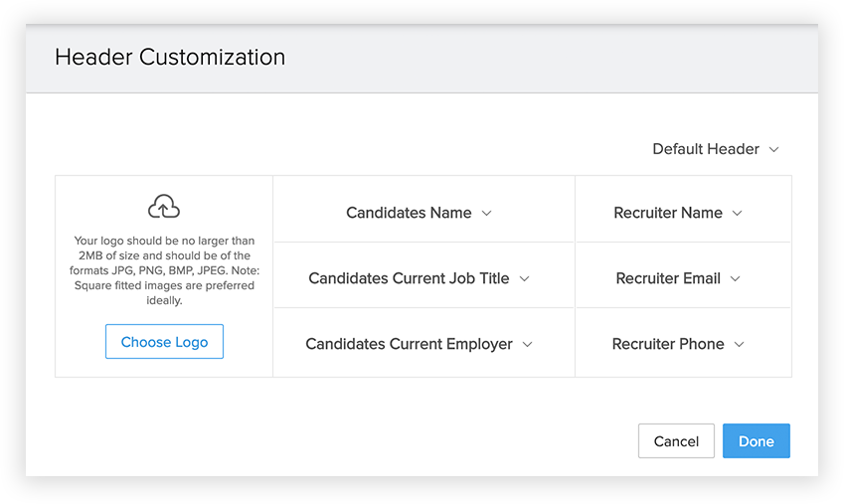Open the Recruiter Phone dropdown

tap(668, 344)
